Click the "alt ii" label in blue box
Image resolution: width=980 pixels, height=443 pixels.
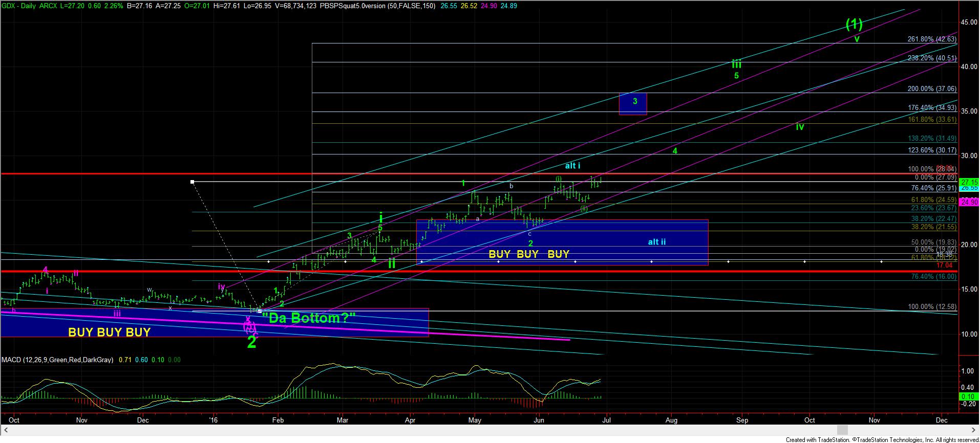pyautogui.click(x=656, y=242)
